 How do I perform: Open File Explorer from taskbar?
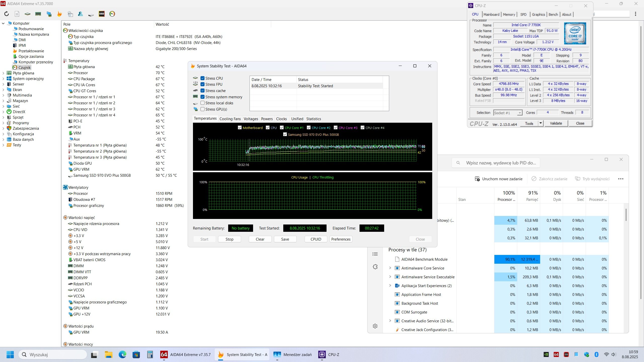[109, 354]
